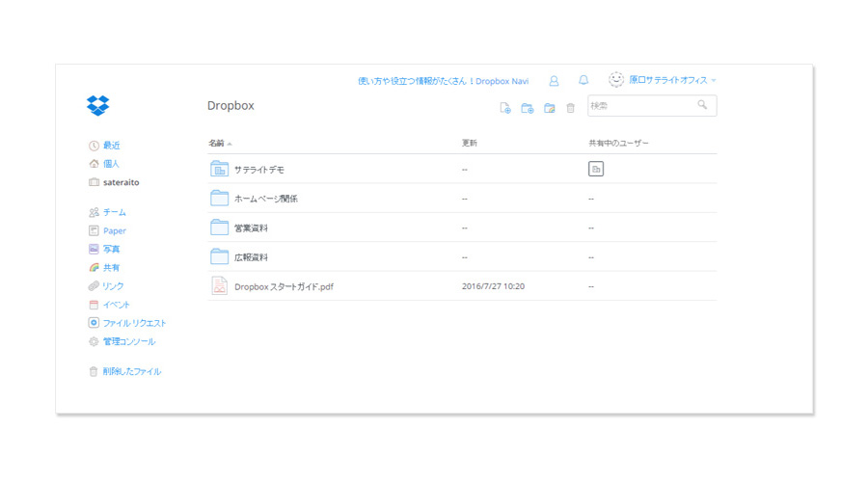Click the Dropbox page title

click(231, 106)
